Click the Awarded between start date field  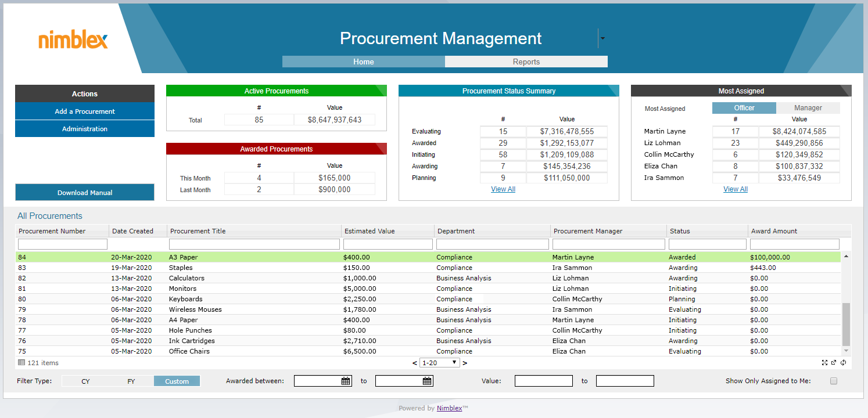323,381
